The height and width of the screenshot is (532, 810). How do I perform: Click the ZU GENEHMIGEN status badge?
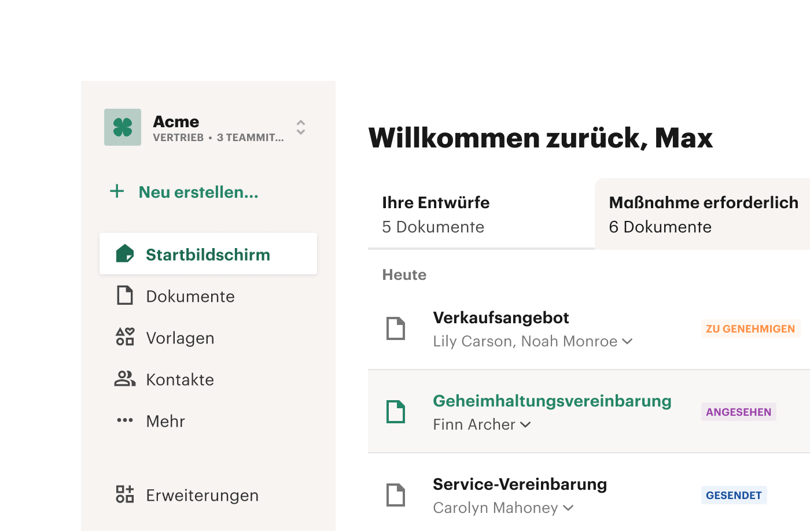[750, 328]
